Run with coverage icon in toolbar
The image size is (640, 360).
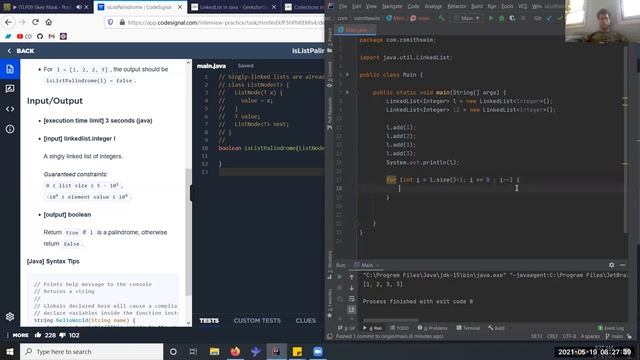click(x=512, y=18)
